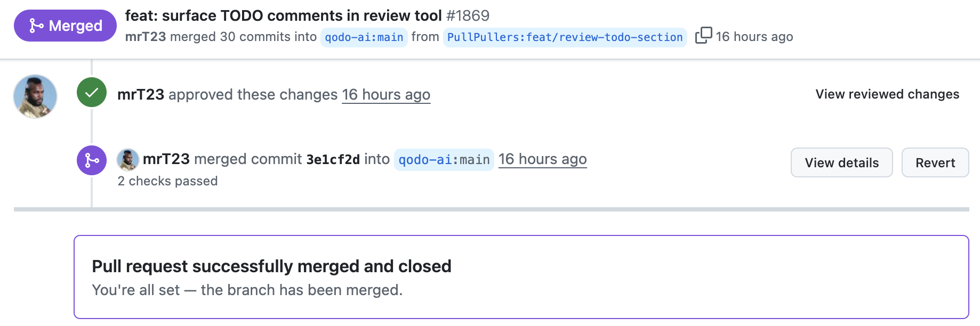Open mrT23 username in merged commit line
Image resolution: width=980 pixels, height=326 pixels.
[166, 159]
